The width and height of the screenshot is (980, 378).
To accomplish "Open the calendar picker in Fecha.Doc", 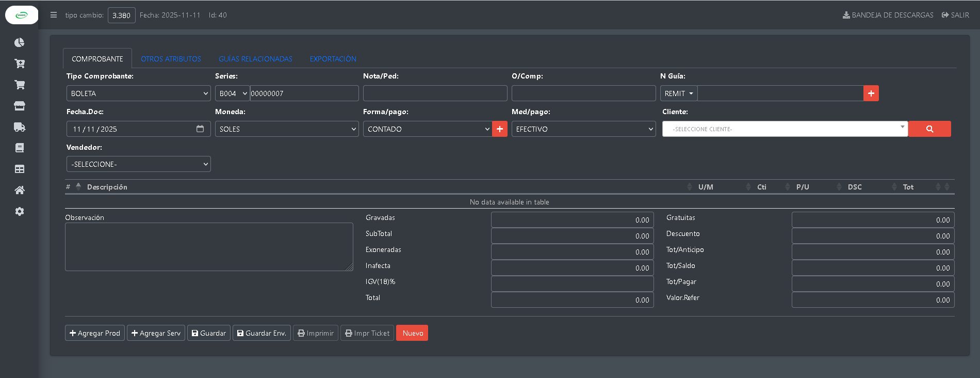I will pyautogui.click(x=200, y=129).
